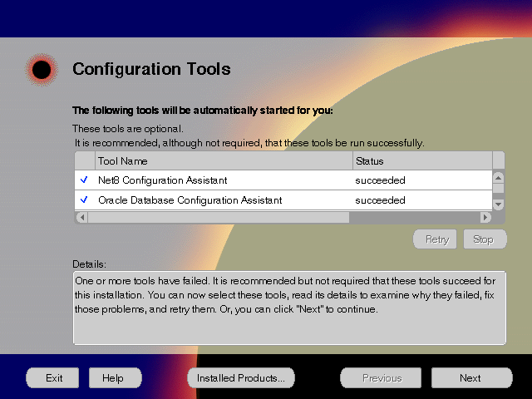532x399 pixels.
Task: Click inside the Details text area
Action: pos(289,308)
